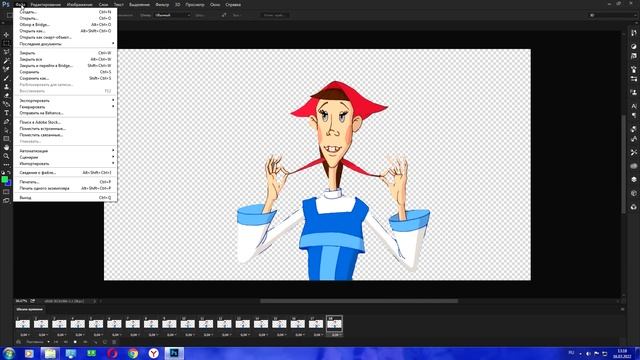Open frame 18 delay dropdown

(336, 335)
